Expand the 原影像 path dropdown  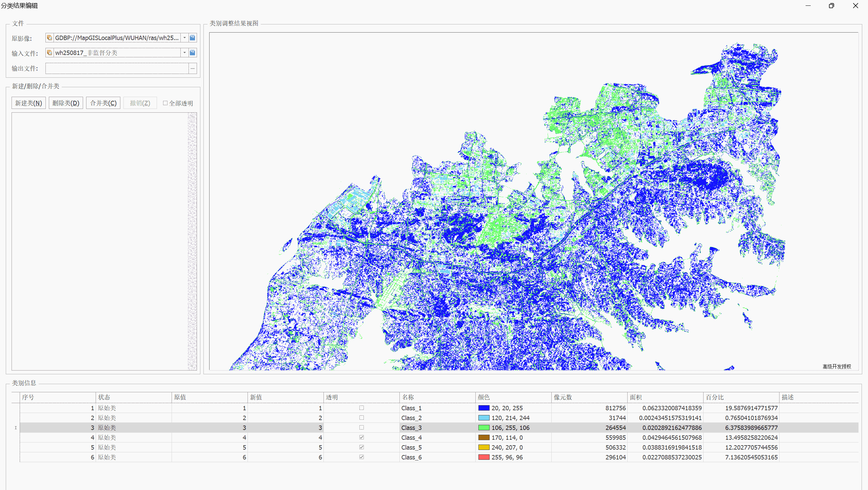(x=184, y=38)
